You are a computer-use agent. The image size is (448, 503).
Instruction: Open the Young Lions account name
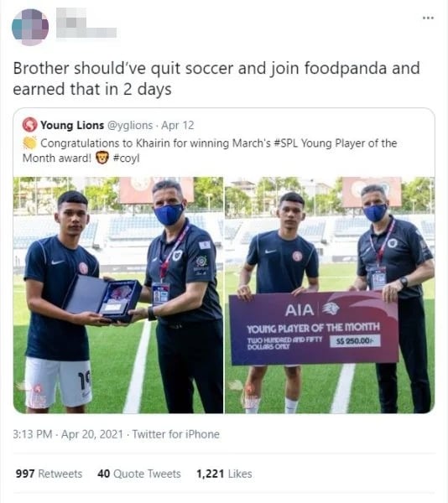[x=72, y=125]
